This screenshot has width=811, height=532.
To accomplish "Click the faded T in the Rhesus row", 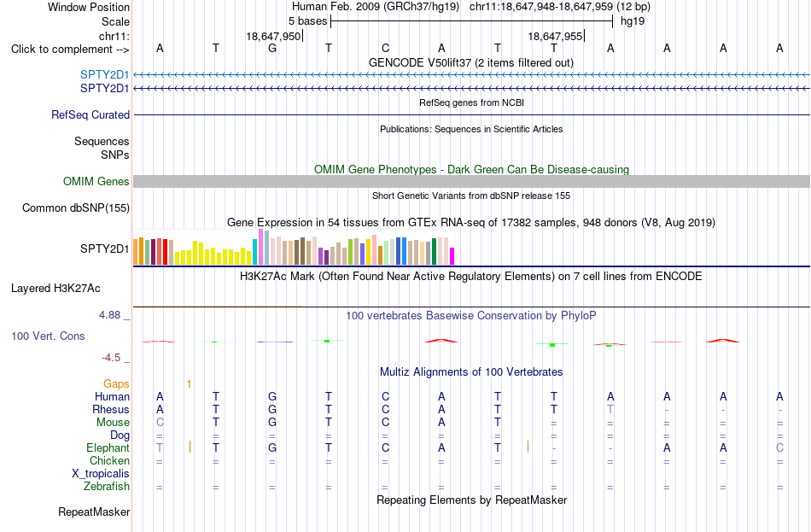I will pyautogui.click(x=610, y=409).
